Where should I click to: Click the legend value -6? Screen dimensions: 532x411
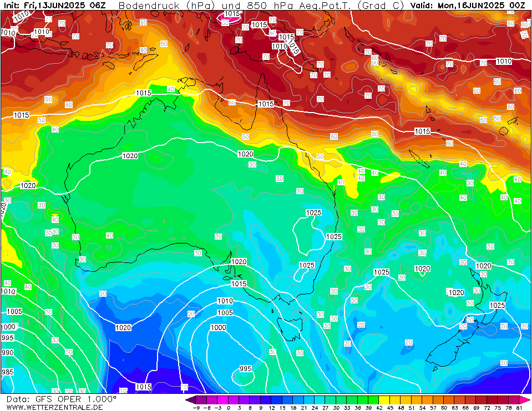207,408
